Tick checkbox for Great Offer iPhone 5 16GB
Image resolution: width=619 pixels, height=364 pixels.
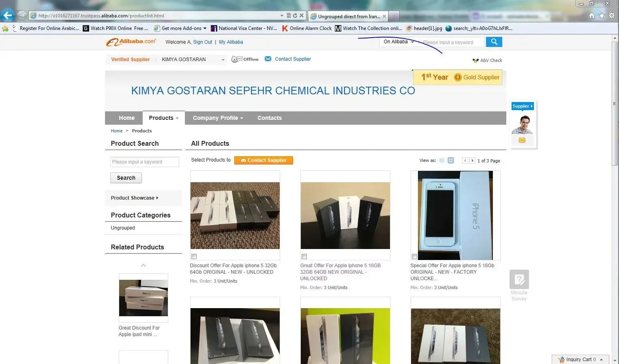304,256
